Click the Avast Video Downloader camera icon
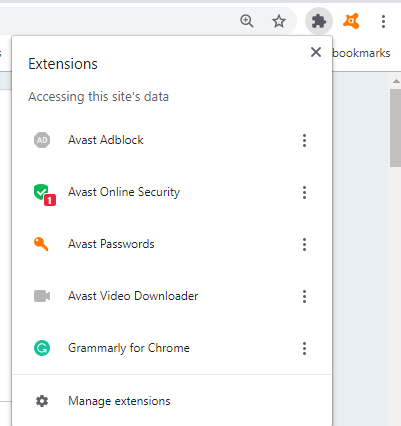 42,296
